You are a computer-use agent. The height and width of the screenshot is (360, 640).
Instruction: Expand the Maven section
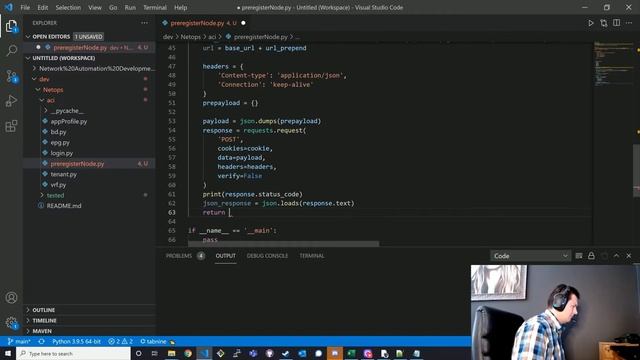[42, 331]
